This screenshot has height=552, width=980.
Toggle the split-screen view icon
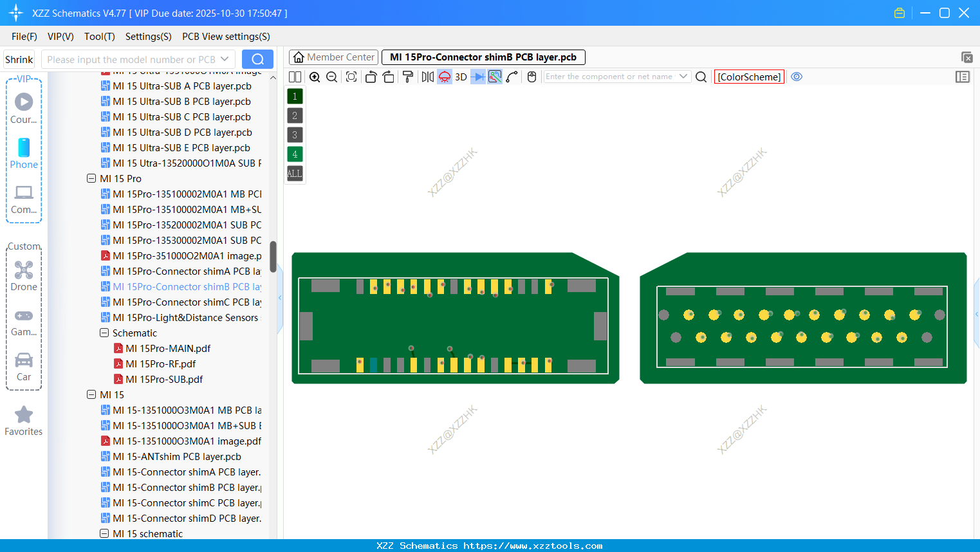click(294, 77)
